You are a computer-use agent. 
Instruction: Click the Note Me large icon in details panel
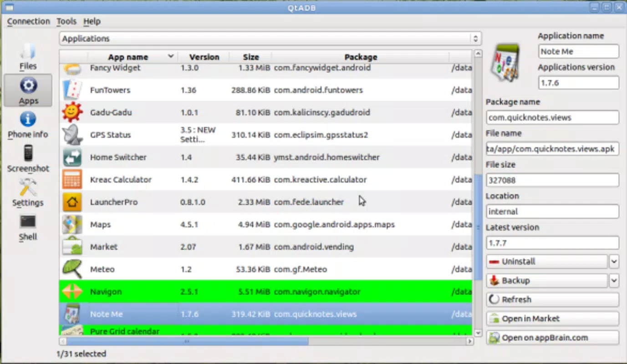coord(505,62)
